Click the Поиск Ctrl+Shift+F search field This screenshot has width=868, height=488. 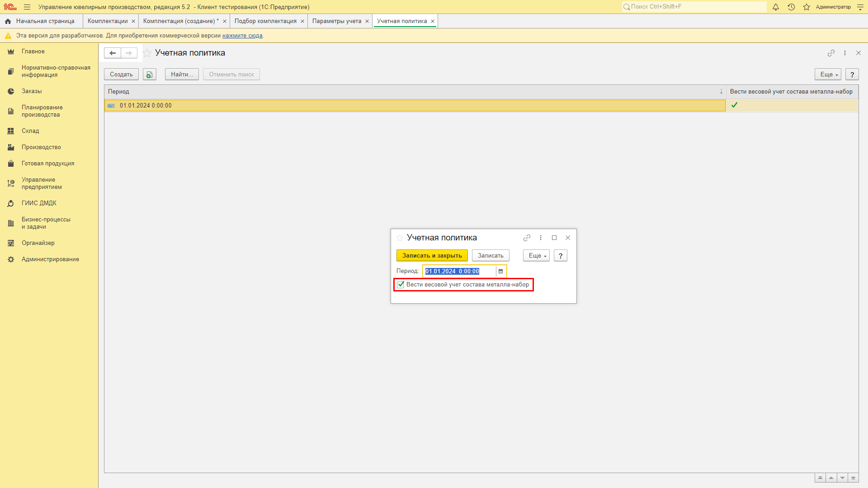(694, 7)
